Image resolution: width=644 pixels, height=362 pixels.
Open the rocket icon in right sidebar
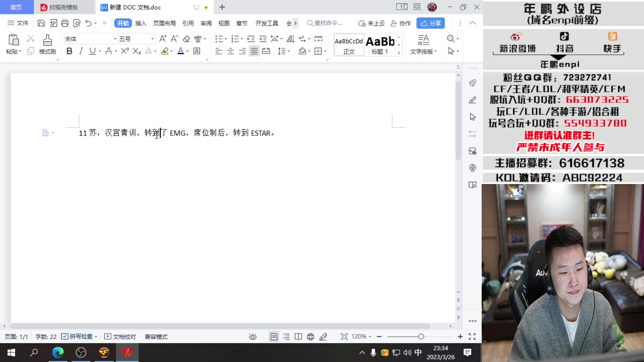(473, 83)
